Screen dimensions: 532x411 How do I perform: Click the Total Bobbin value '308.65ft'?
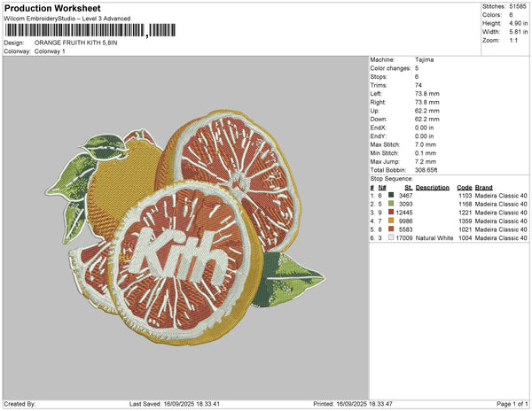pyautogui.click(x=426, y=170)
